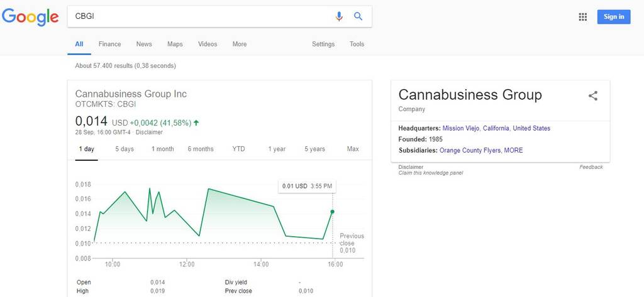This screenshot has height=297, width=644.
Task: Open the Orange County Flyers link
Action: click(470, 150)
